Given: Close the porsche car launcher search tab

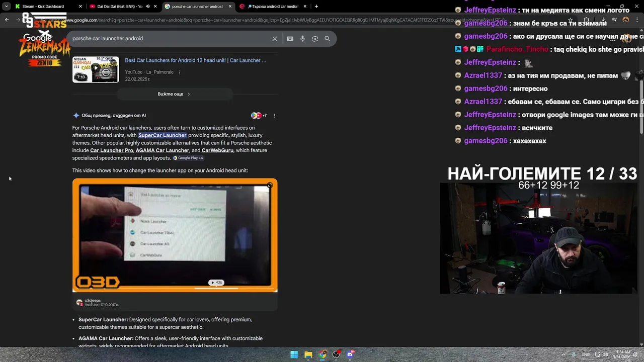Looking at the screenshot, I should click(230, 7).
